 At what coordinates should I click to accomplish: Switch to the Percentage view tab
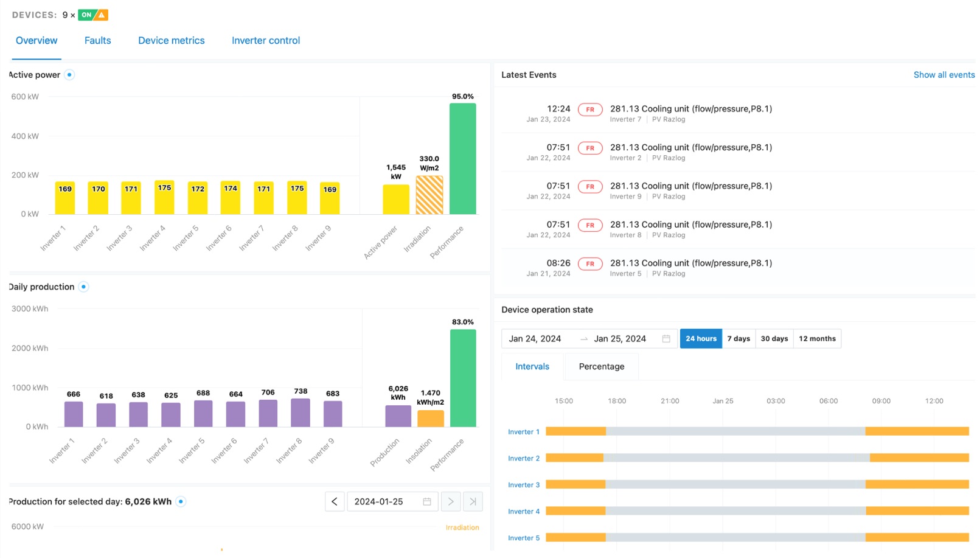(x=602, y=366)
